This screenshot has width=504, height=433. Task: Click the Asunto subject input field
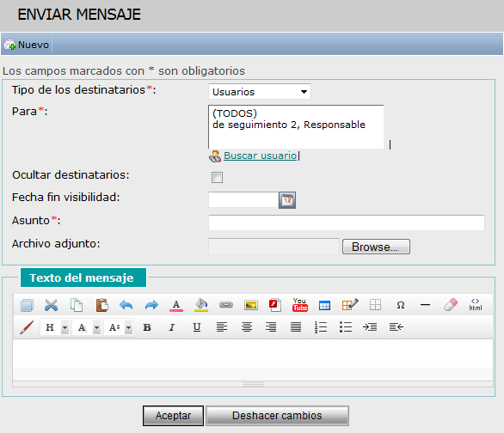(x=347, y=223)
